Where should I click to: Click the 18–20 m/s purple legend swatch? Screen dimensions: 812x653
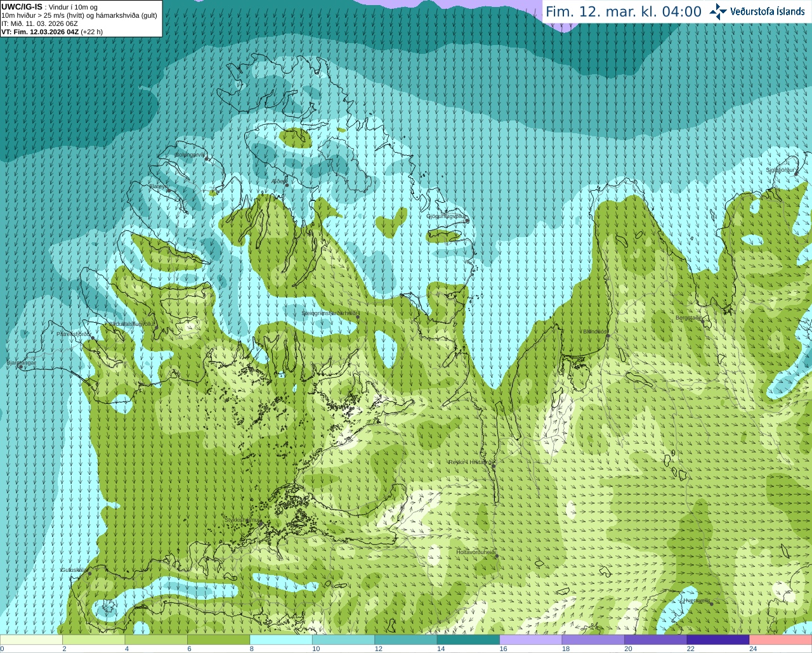click(593, 640)
